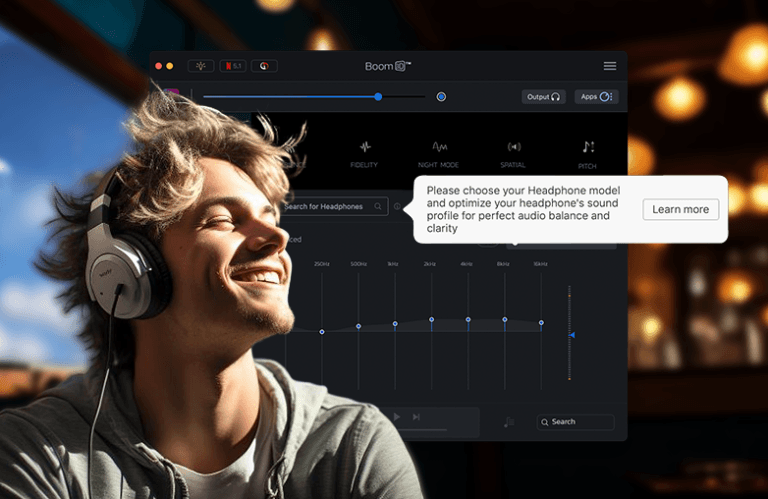
Task: Click the '2kHz' frequency label
Action: (430, 264)
